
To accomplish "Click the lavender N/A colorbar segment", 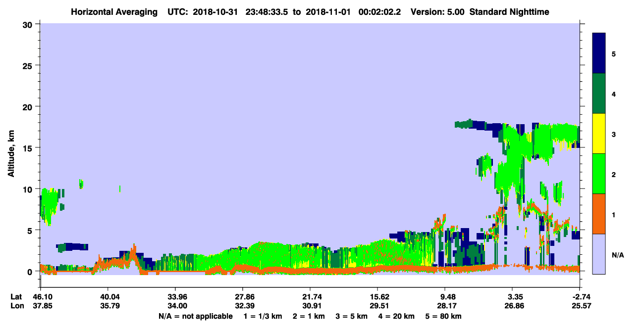I will tap(599, 254).
